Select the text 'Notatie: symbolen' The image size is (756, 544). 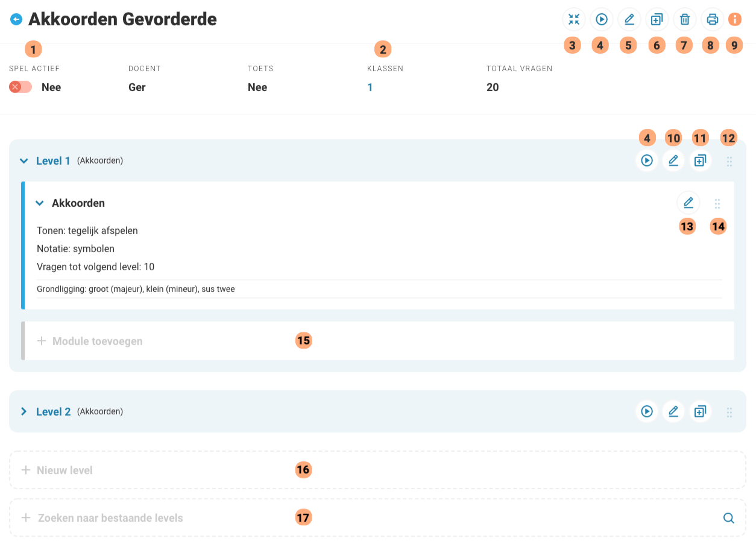point(75,248)
